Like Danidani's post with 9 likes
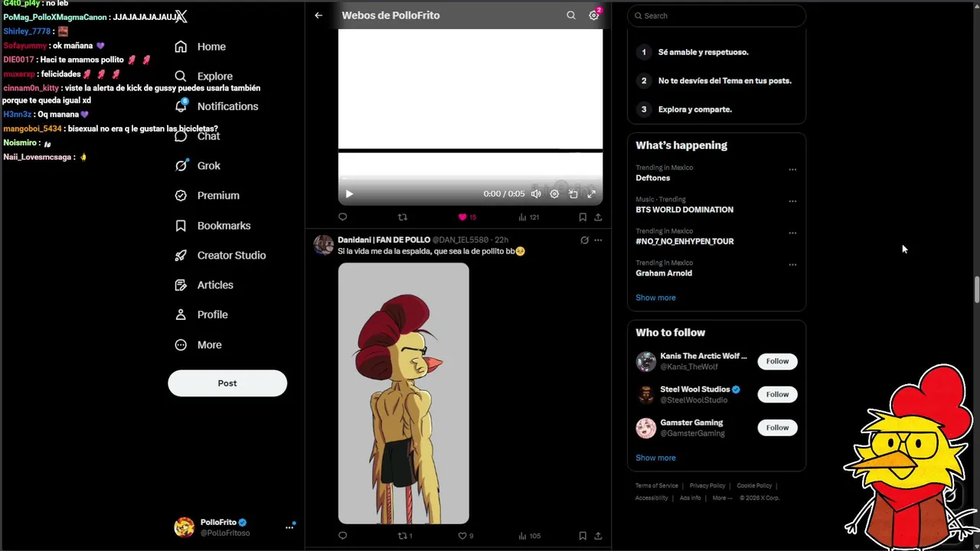 (465, 536)
